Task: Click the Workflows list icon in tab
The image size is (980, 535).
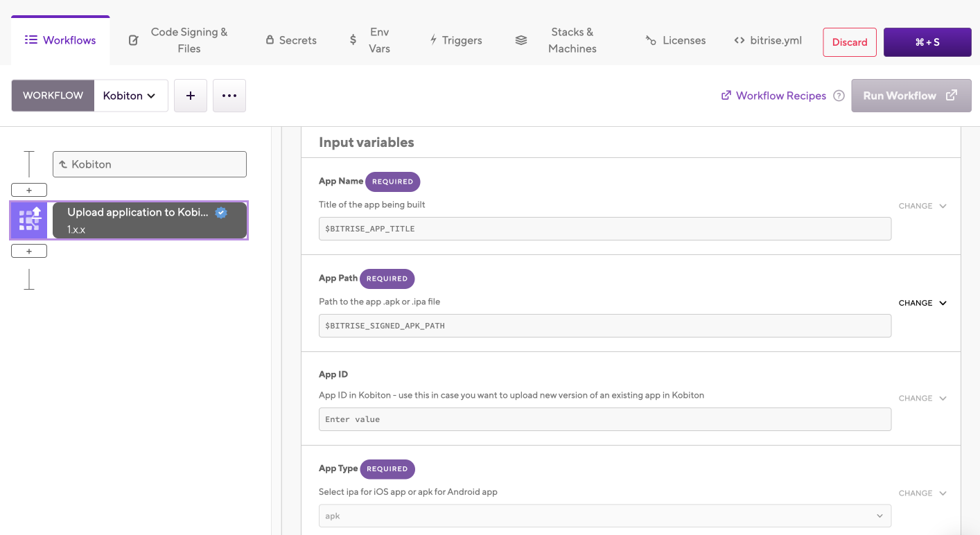Action: 30,40
